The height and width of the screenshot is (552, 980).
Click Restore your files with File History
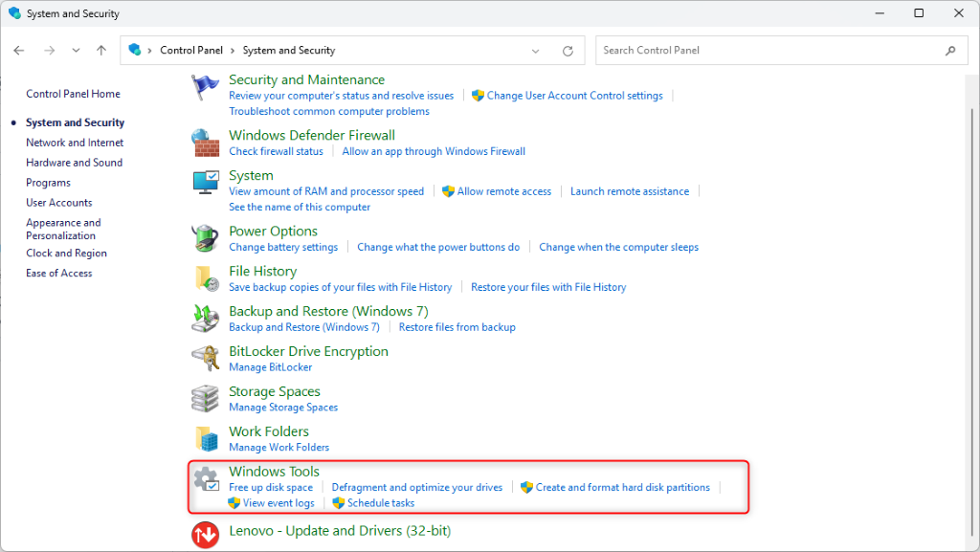click(548, 287)
